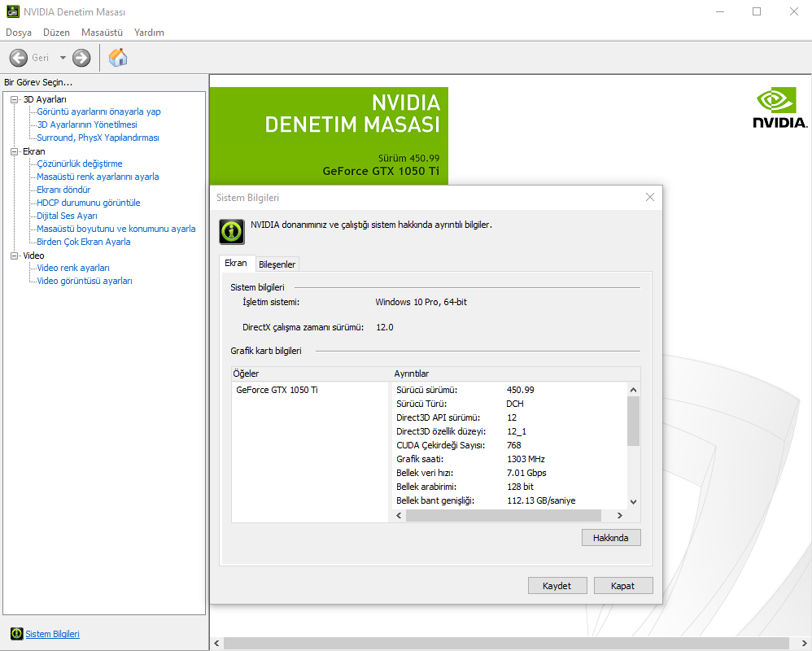Image resolution: width=812 pixels, height=651 pixels.
Task: Open Ekranı döndür
Action: [63, 190]
